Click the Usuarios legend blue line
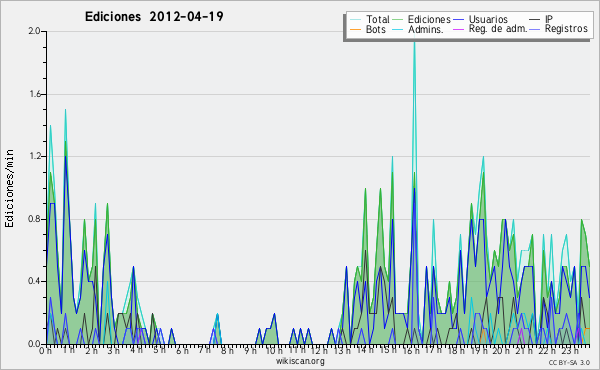This screenshot has width=600, height=370. tap(458, 20)
